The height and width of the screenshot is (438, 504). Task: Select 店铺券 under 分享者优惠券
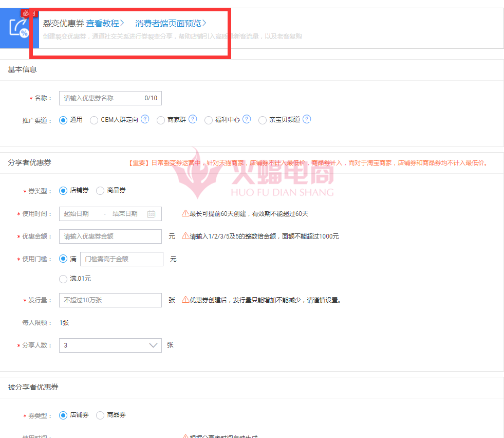(x=64, y=190)
